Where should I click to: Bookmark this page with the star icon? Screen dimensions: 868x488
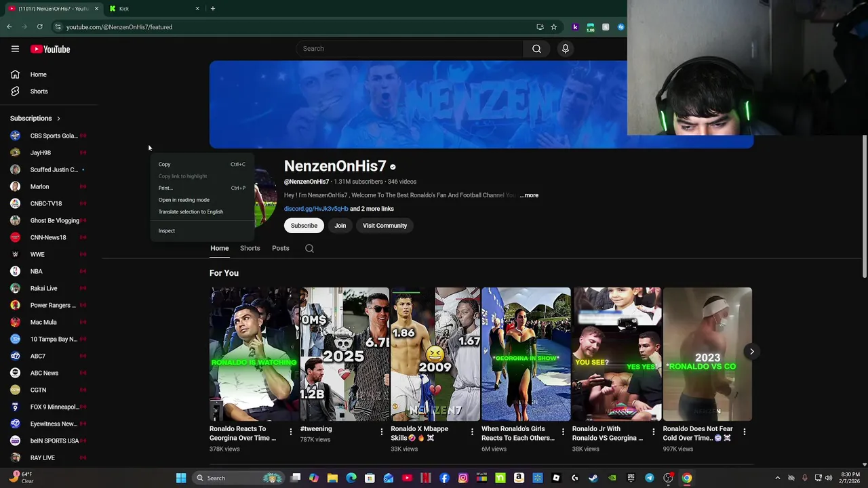[x=553, y=27]
